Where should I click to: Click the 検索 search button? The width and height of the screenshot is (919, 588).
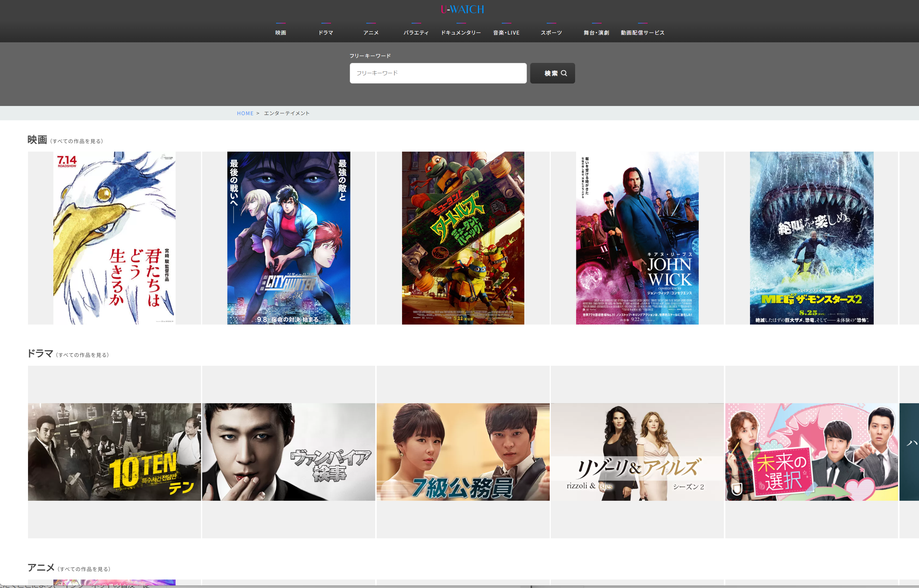click(x=552, y=73)
